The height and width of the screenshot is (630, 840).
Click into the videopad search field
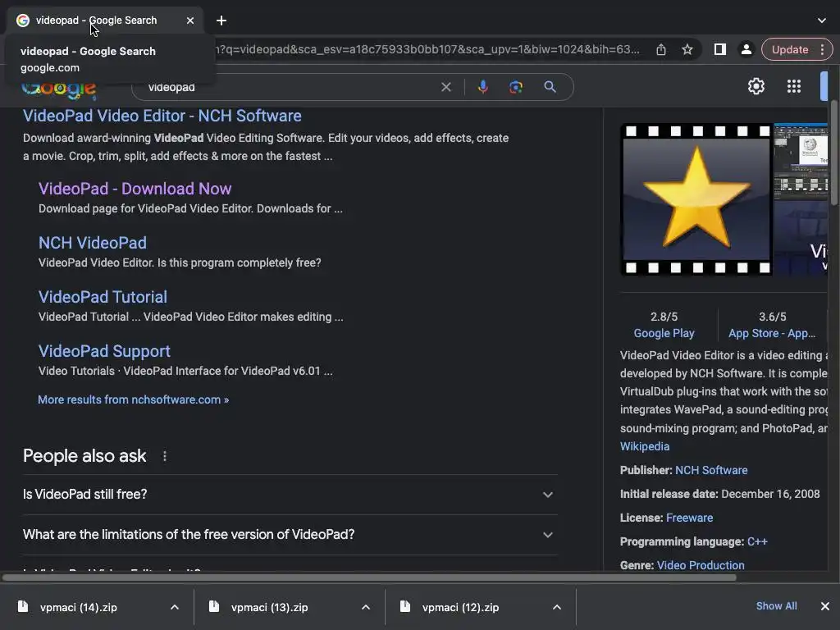click(290, 87)
